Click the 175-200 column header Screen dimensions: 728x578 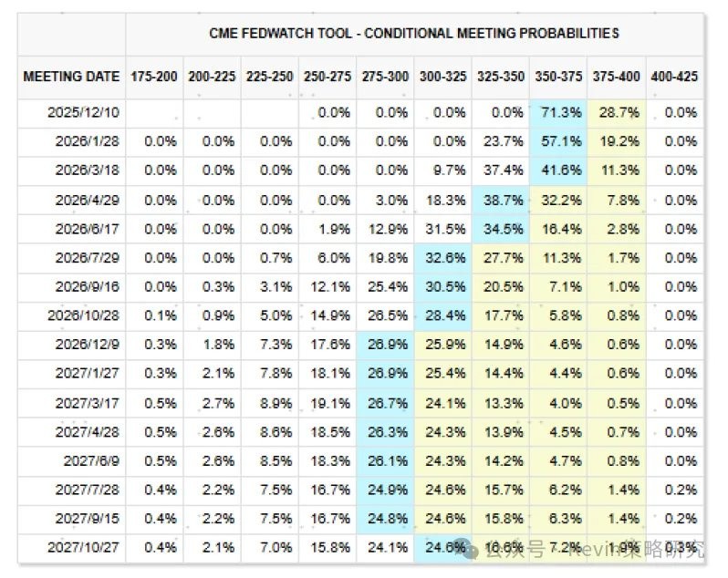[x=154, y=77]
